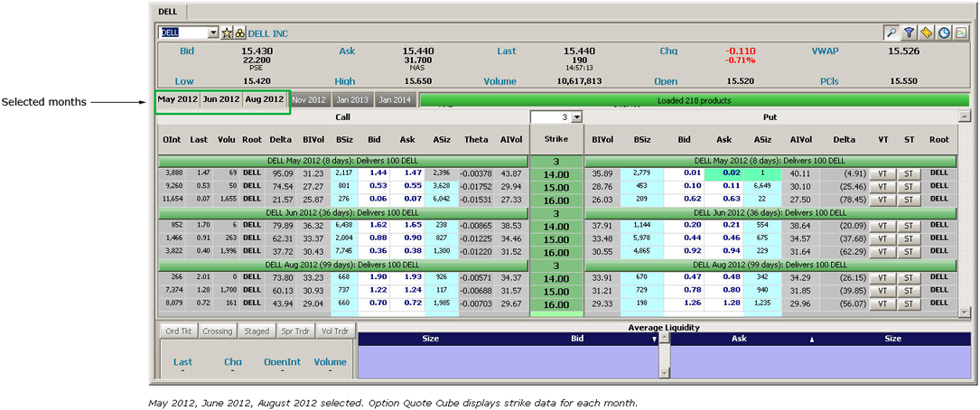The width and height of the screenshot is (980, 410).
Task: Activate the magnifier search toolbar icon
Action: 890,33
